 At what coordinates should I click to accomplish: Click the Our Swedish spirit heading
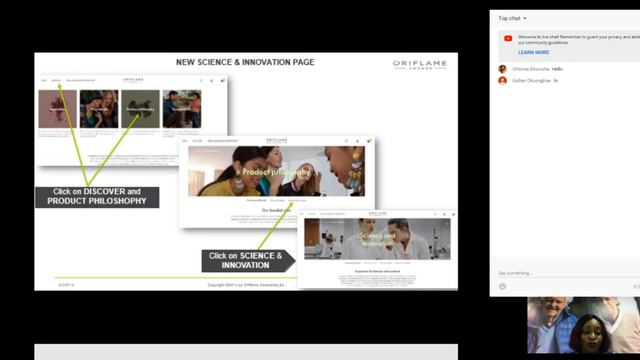coord(276,210)
